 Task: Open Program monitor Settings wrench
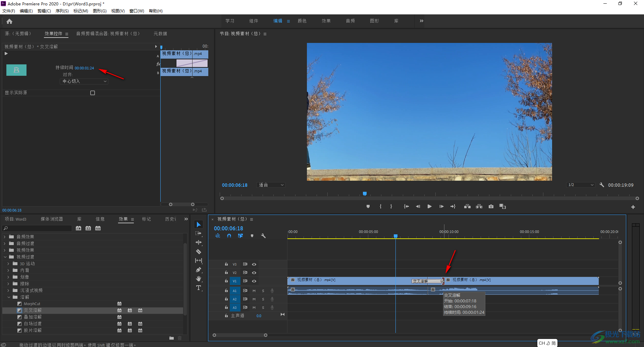pos(602,185)
